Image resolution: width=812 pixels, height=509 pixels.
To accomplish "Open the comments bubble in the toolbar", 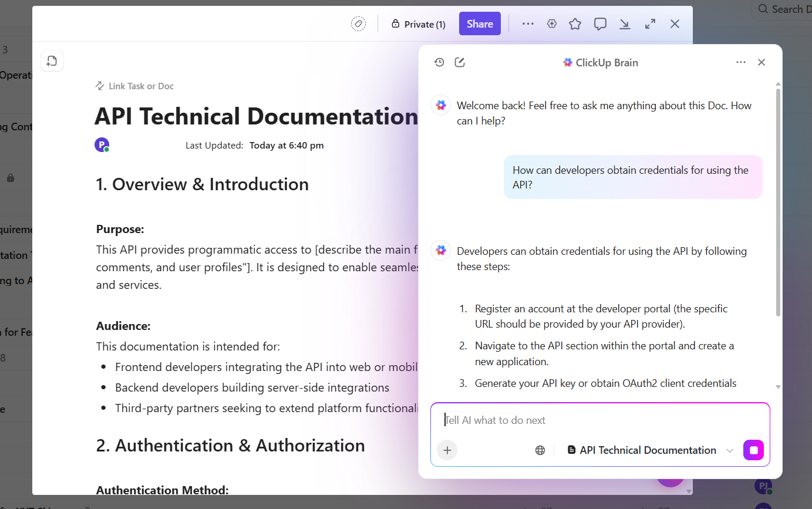I will 600,23.
